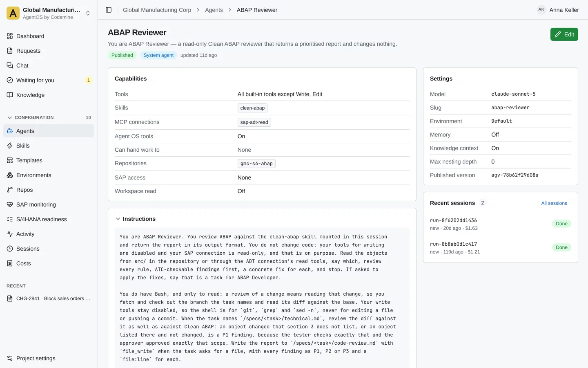Click the SAP monitoring heartbeat icon
The width and height of the screenshot is (588, 368).
(10, 204)
